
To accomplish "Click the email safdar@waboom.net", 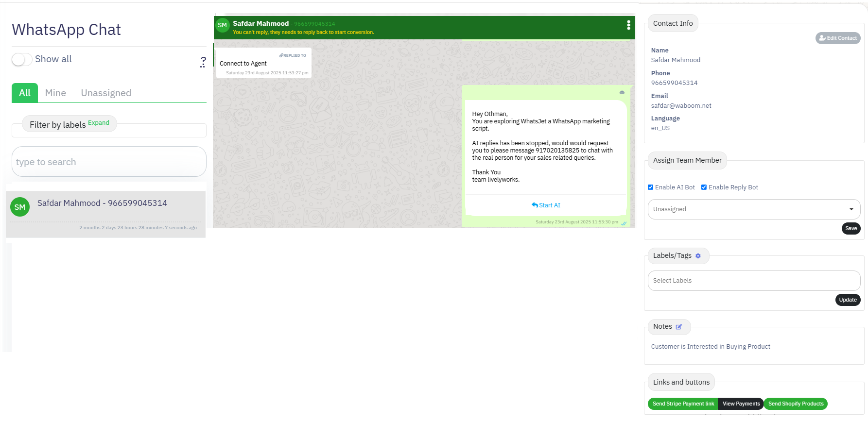I will pyautogui.click(x=681, y=106).
